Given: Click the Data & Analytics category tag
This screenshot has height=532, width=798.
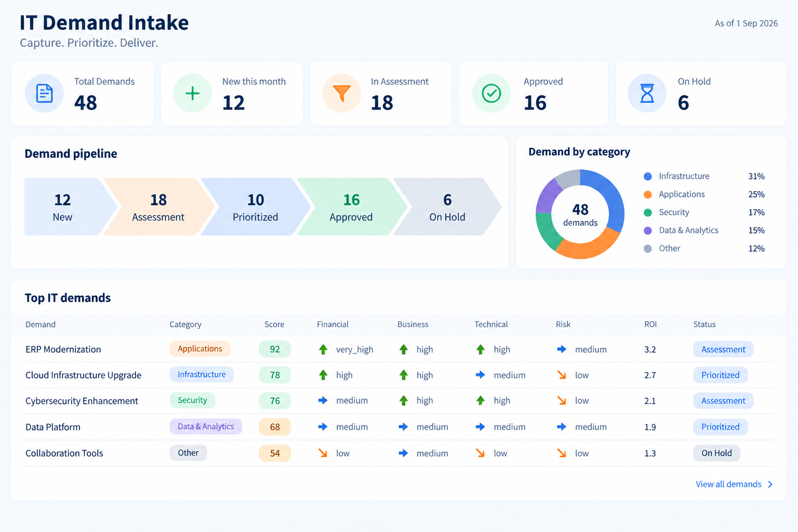Looking at the screenshot, I should (x=206, y=427).
